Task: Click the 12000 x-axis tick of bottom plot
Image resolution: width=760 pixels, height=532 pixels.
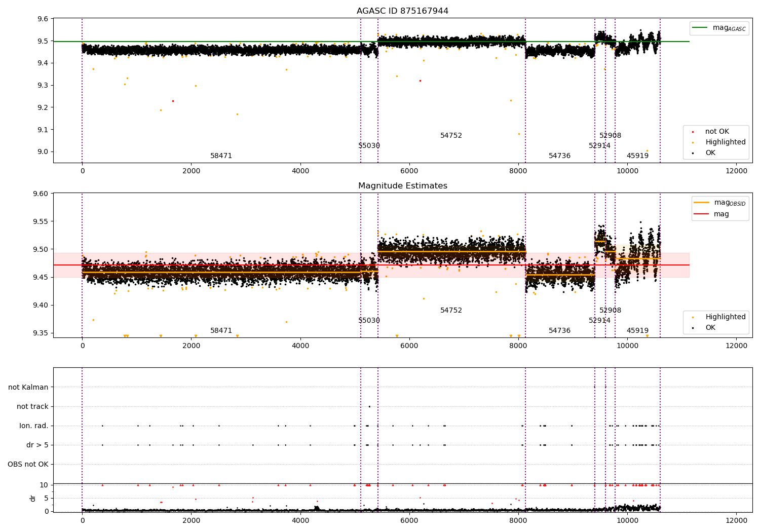Action: coord(736,521)
